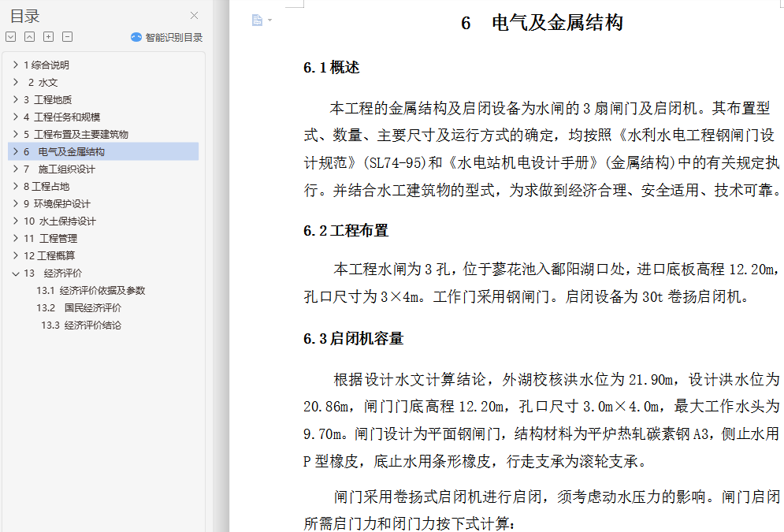Open 9 环境保护设计 outline entry
This screenshot has width=784, height=532.
pos(57,204)
